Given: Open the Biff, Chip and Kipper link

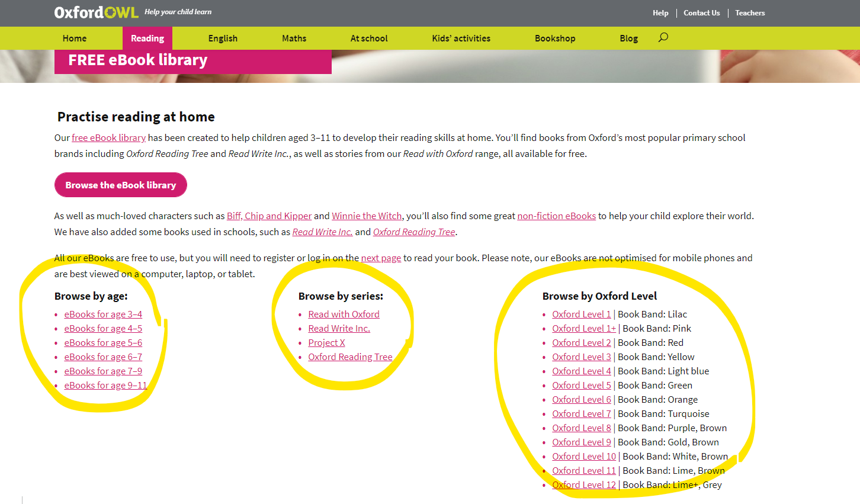Looking at the screenshot, I should tap(269, 216).
